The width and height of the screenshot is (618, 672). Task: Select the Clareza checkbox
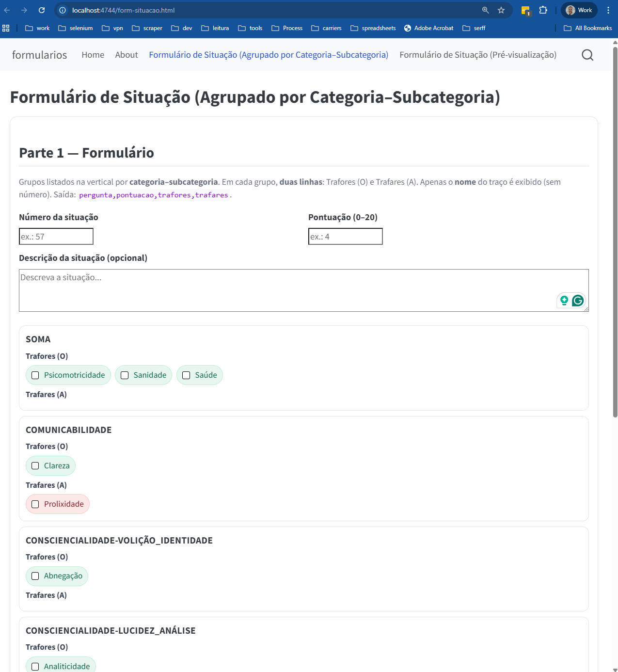coord(35,466)
